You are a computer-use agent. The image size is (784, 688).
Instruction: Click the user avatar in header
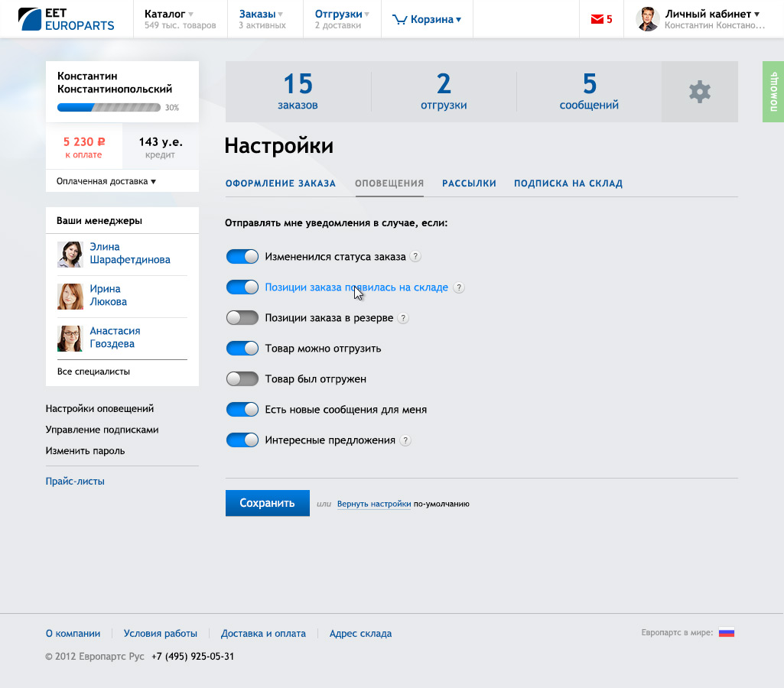click(x=647, y=19)
